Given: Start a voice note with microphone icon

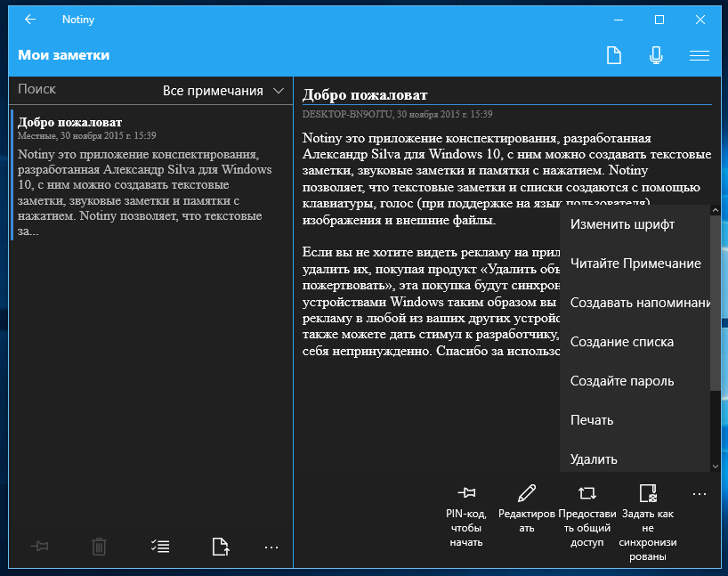Looking at the screenshot, I should pos(656,55).
